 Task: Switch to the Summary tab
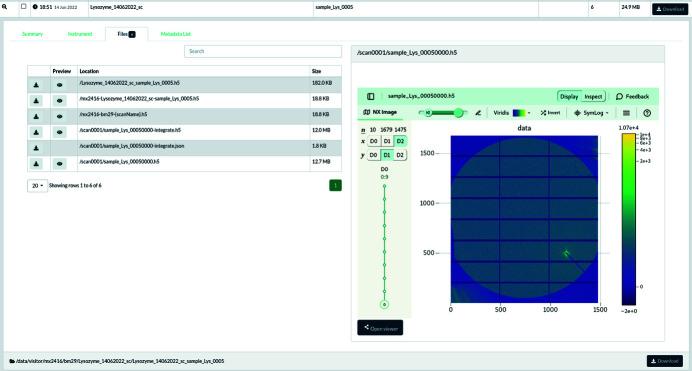32,34
